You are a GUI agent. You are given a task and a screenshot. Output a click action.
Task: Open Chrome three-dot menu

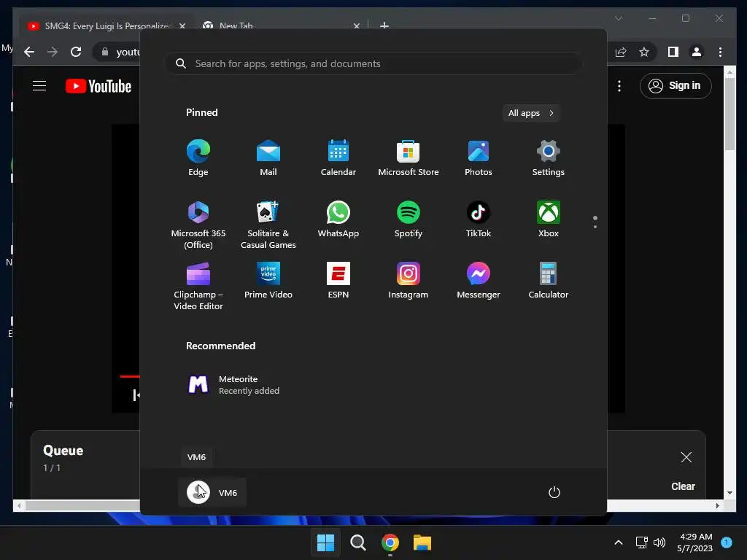tap(720, 52)
